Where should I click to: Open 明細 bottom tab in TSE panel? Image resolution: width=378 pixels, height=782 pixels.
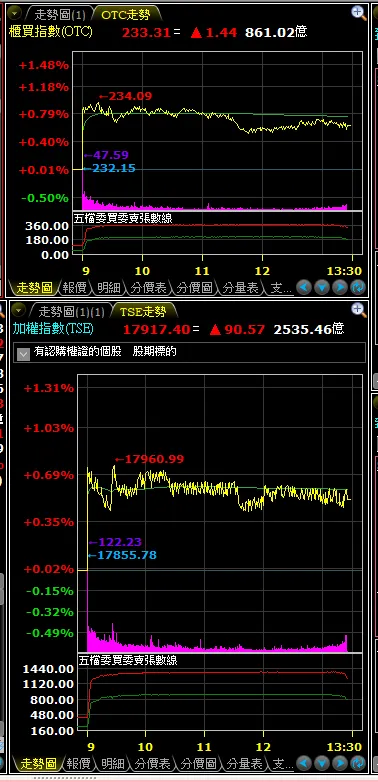[x=113, y=764]
